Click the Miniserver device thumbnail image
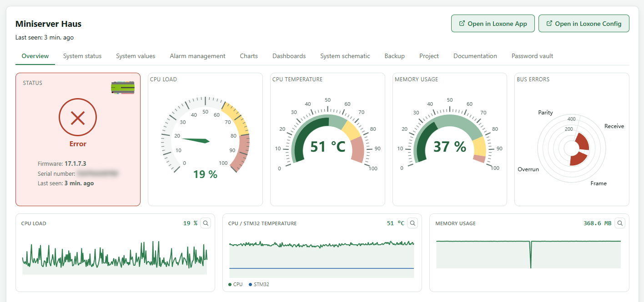Screen dimensions: 644x302 (123, 88)
